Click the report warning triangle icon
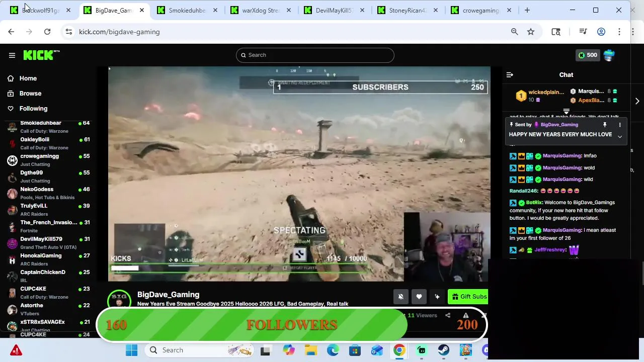This screenshot has width=644, height=362. [466, 315]
